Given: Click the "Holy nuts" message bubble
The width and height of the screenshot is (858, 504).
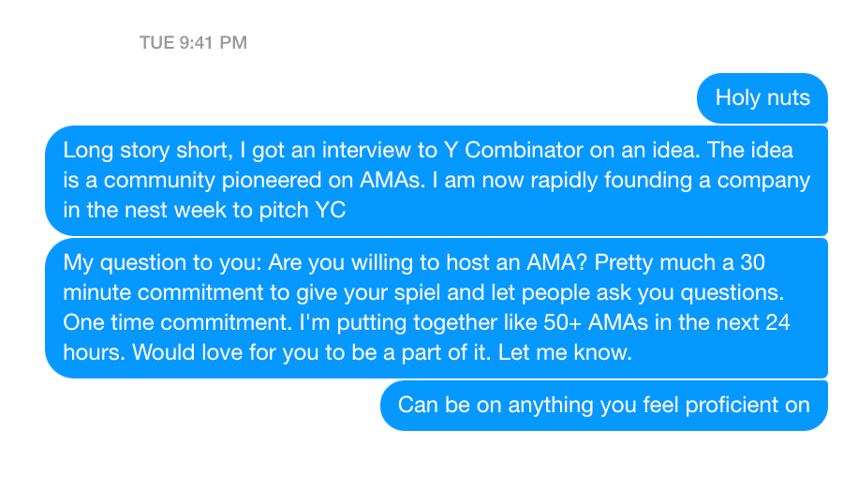Looking at the screenshot, I should pos(762,97).
